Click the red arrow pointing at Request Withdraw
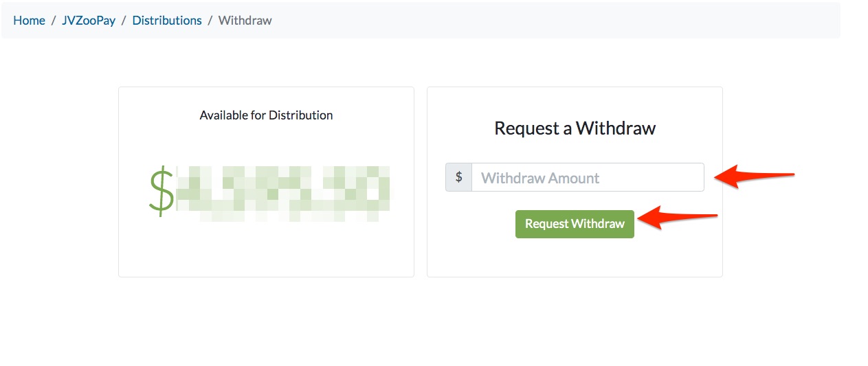This screenshot has height=366, width=868. tap(678, 218)
